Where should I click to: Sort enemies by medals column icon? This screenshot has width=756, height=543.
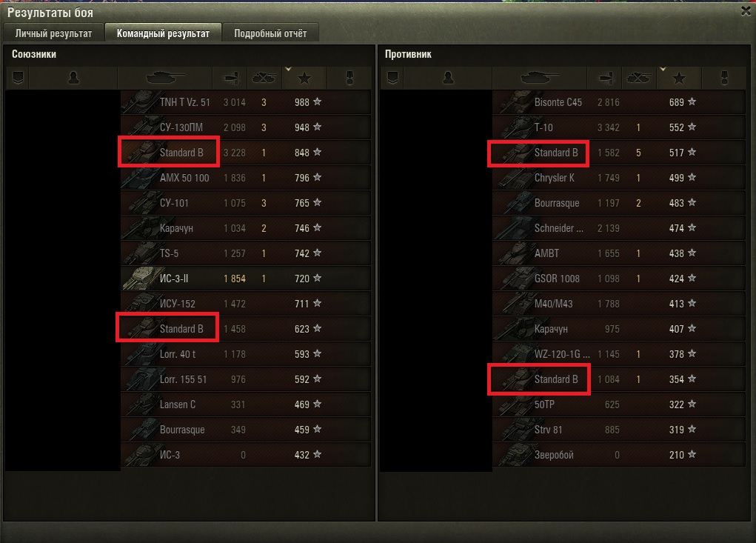click(x=724, y=78)
